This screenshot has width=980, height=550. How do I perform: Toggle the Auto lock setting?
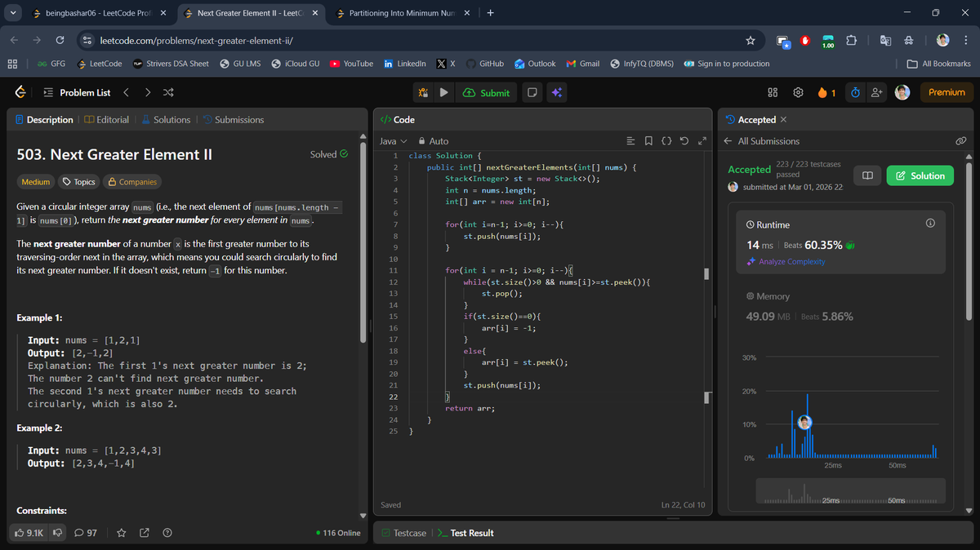point(434,141)
